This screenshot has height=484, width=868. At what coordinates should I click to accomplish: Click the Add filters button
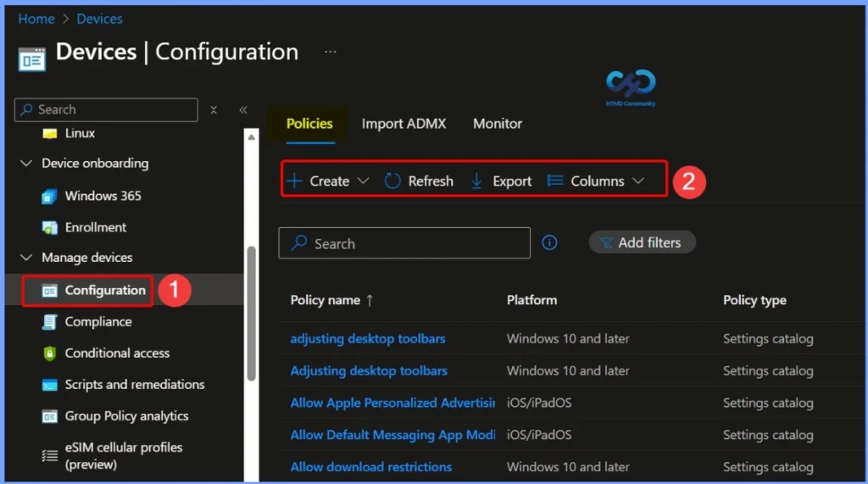pos(643,242)
